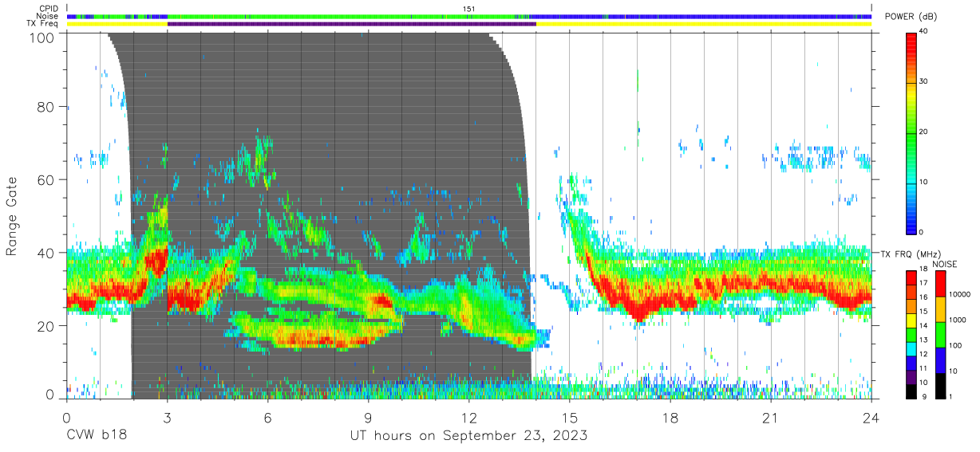Click the CPID value '151'
This screenshot has width=980, height=452.
[x=469, y=9]
